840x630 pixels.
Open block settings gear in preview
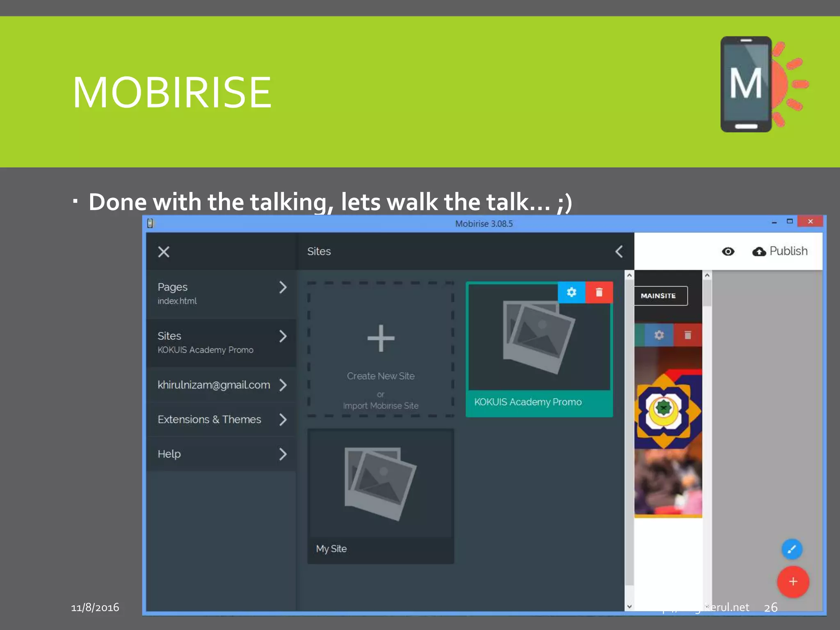tap(659, 335)
